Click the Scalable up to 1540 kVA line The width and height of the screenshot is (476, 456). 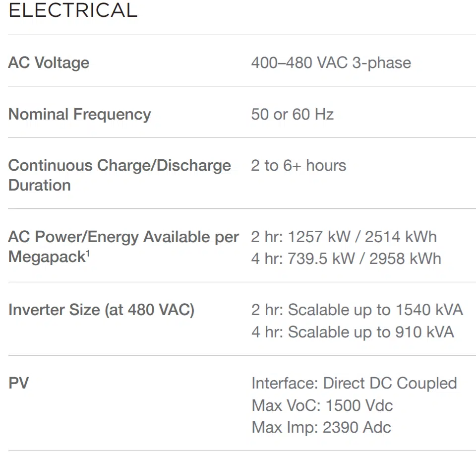tap(357, 310)
